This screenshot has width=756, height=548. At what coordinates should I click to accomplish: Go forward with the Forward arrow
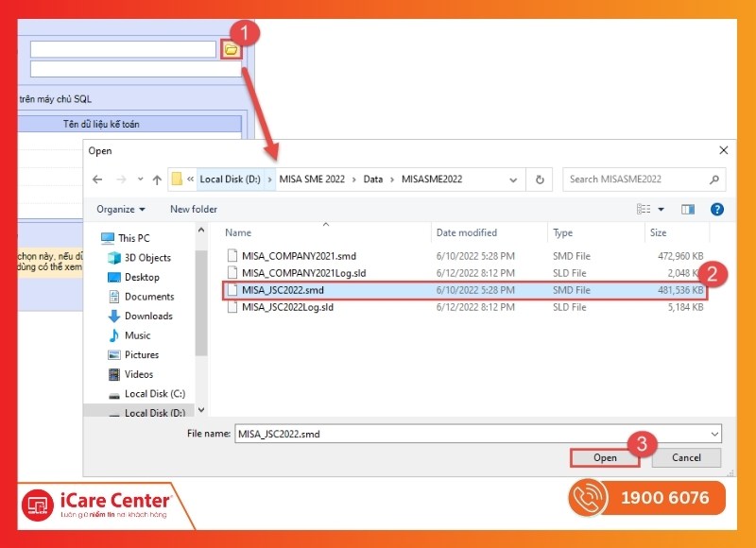(121, 180)
